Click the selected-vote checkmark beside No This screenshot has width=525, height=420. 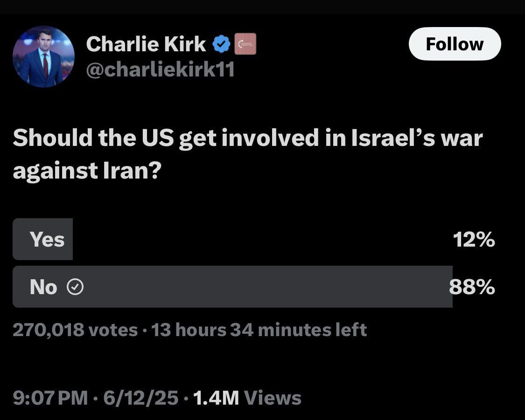click(x=75, y=287)
